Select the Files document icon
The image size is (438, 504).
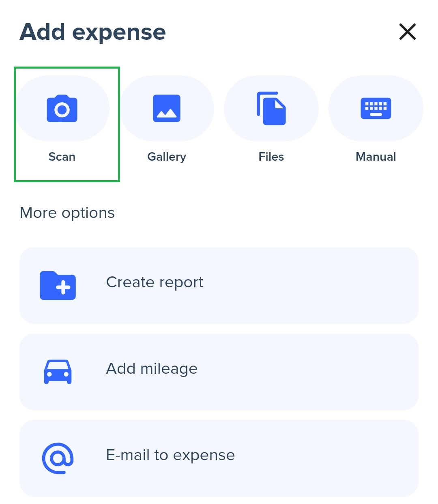pos(271,108)
